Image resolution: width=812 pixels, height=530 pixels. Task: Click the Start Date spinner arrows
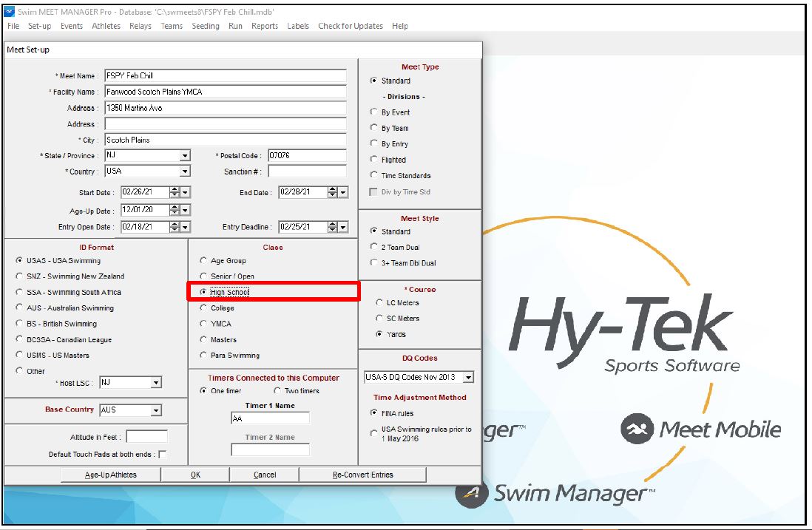[x=175, y=192]
